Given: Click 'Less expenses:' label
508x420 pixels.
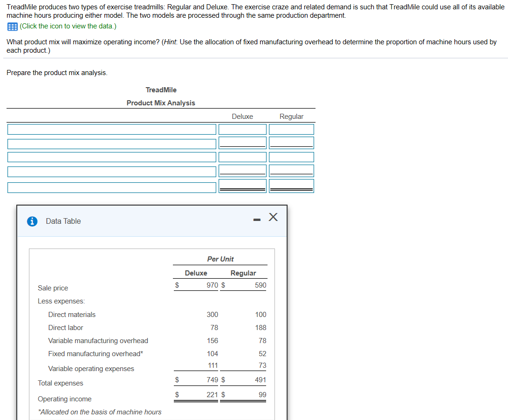Looking at the screenshot, I should point(61,301).
